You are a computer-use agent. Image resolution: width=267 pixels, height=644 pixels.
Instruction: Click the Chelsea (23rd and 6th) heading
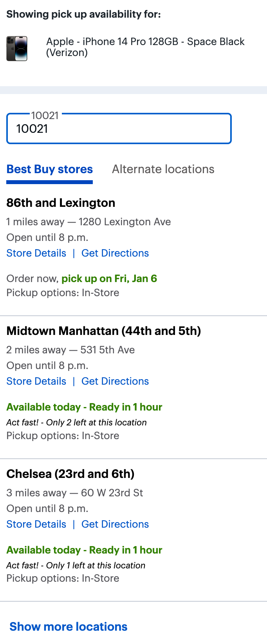click(x=70, y=474)
